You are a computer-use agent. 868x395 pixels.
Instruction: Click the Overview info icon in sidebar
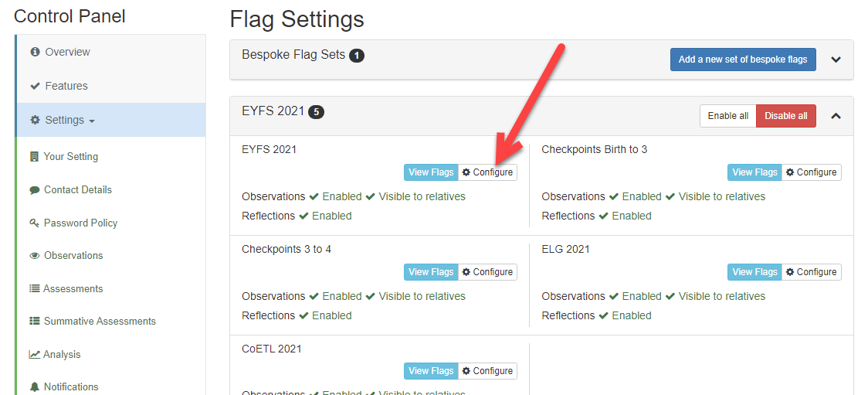click(x=36, y=52)
